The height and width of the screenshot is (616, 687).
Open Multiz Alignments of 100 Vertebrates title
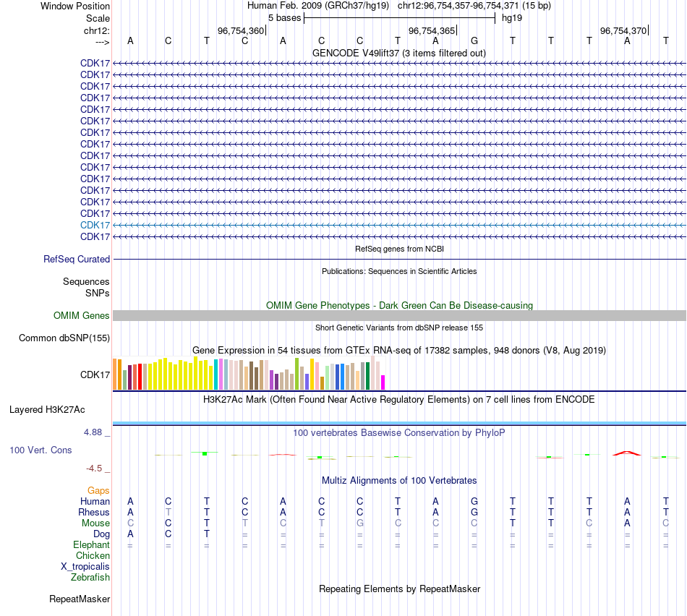tap(398, 481)
